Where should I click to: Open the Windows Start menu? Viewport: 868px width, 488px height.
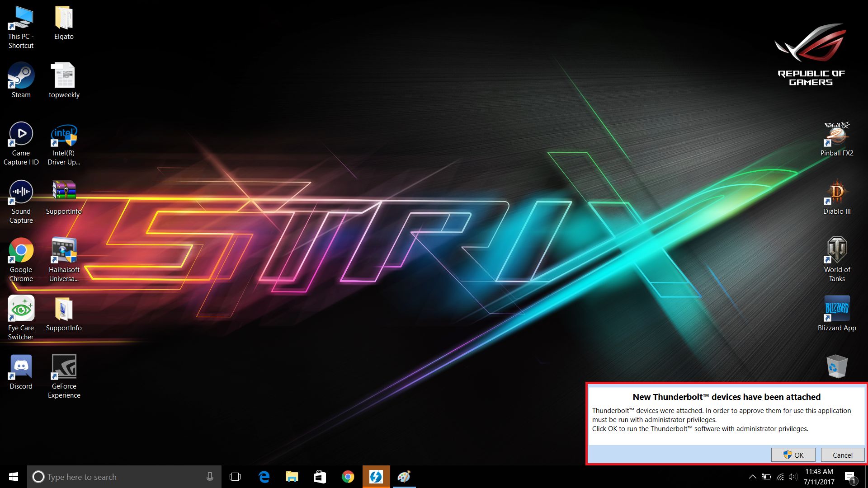pyautogui.click(x=14, y=477)
